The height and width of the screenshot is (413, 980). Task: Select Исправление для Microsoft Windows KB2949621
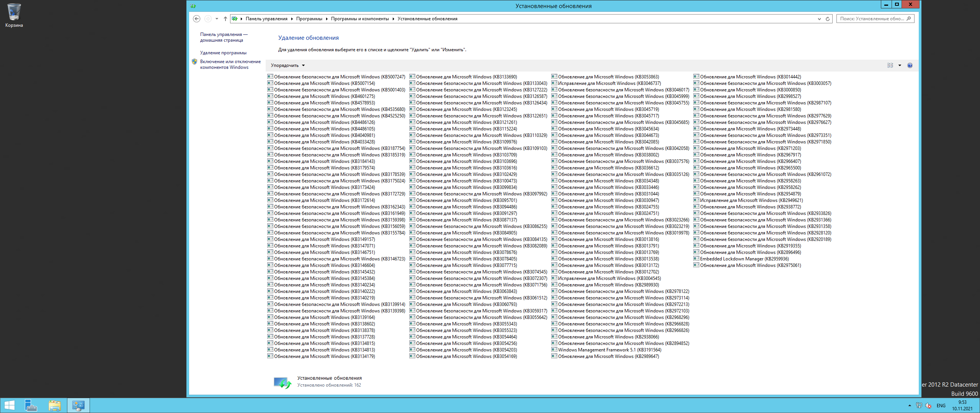748,200
